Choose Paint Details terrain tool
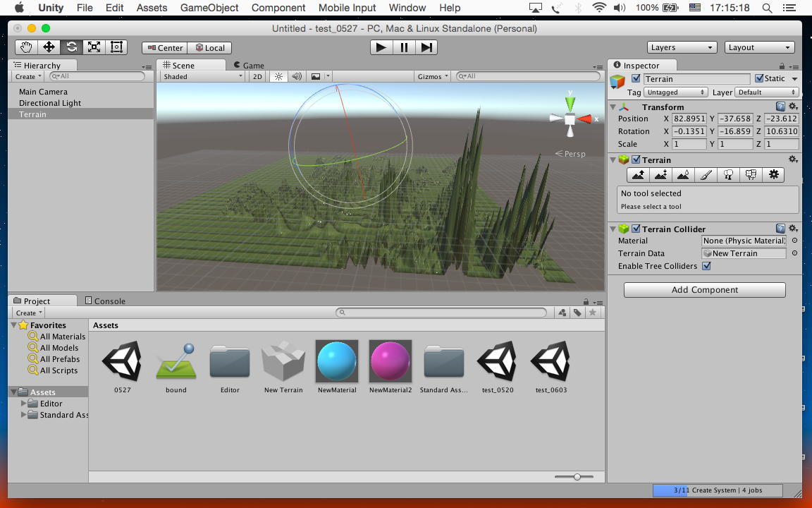This screenshot has height=508, width=812. pos(751,175)
